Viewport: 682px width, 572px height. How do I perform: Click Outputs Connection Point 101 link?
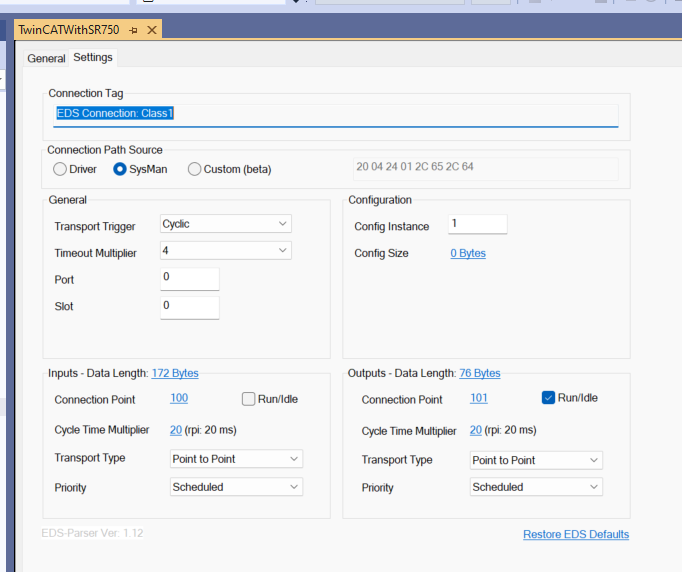point(478,398)
